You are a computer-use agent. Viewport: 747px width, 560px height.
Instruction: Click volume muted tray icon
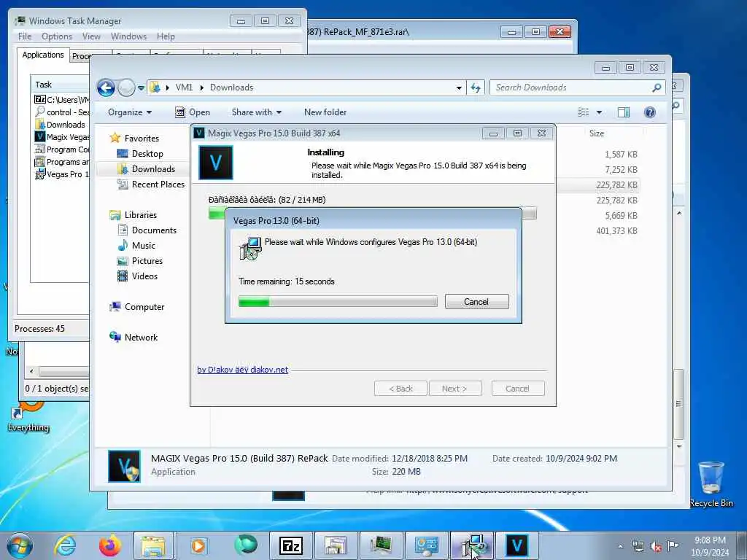[656, 547]
